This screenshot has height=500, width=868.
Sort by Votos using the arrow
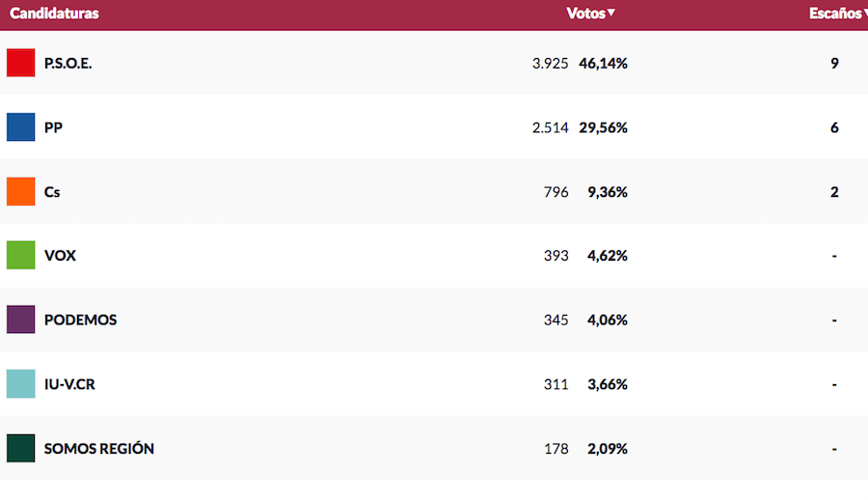pyautogui.click(x=611, y=14)
